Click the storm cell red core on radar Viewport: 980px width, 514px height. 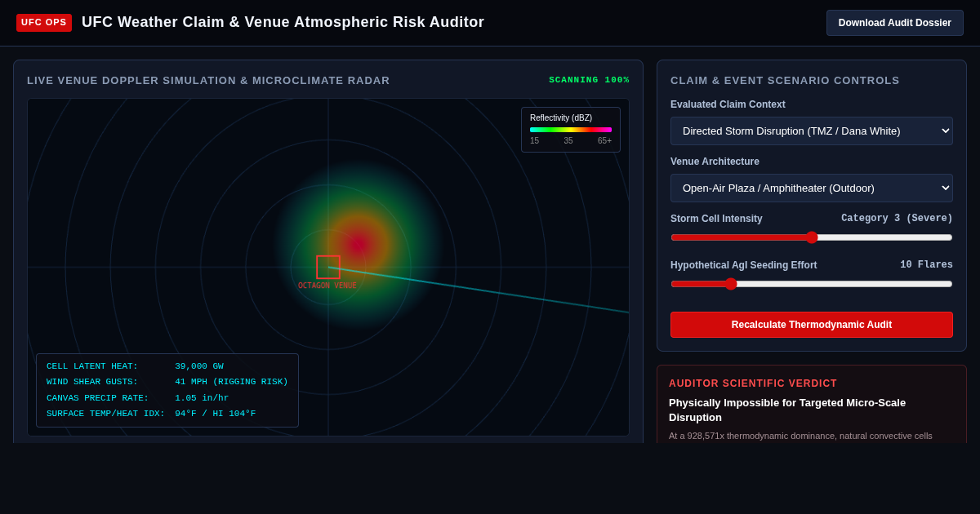point(359,243)
